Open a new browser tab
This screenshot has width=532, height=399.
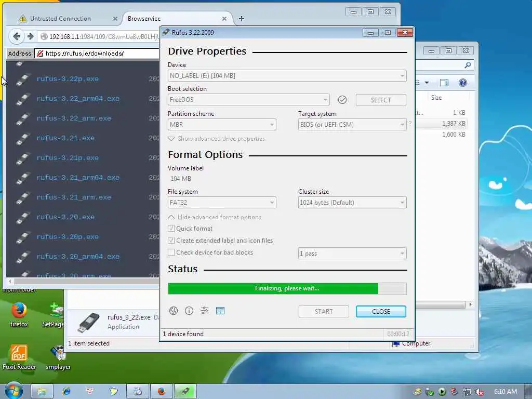(241, 19)
